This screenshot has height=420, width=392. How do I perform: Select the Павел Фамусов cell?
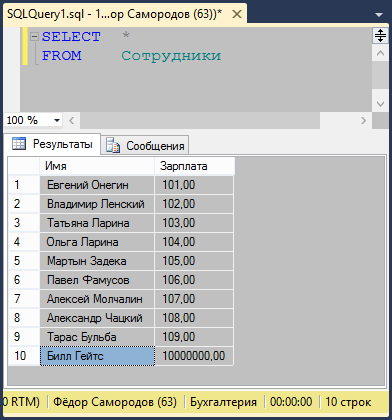click(97, 280)
